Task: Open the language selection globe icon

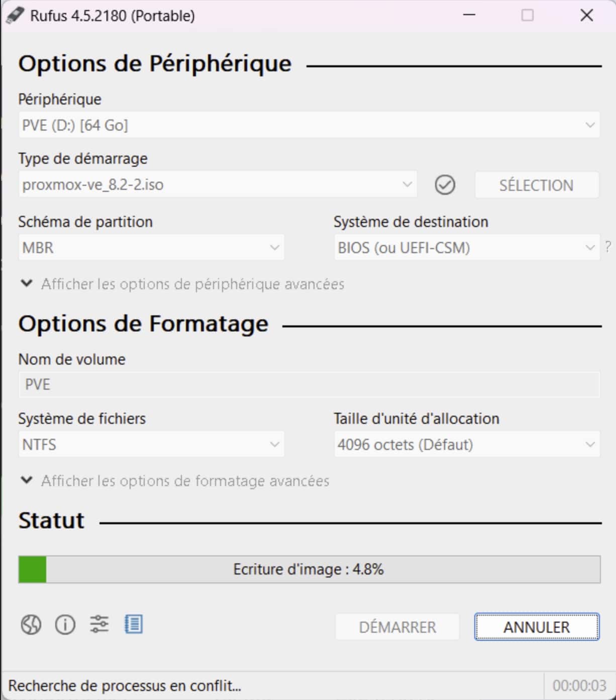Action: pos(31,625)
